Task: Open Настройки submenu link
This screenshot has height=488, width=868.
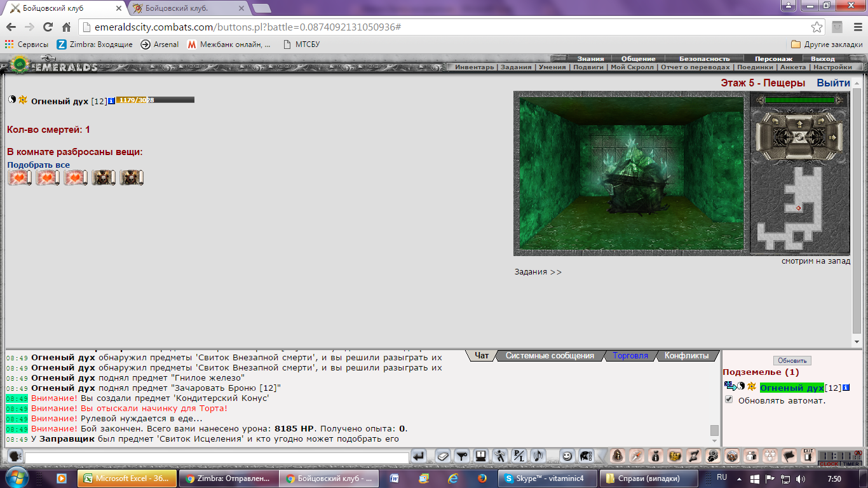Action: coord(832,67)
